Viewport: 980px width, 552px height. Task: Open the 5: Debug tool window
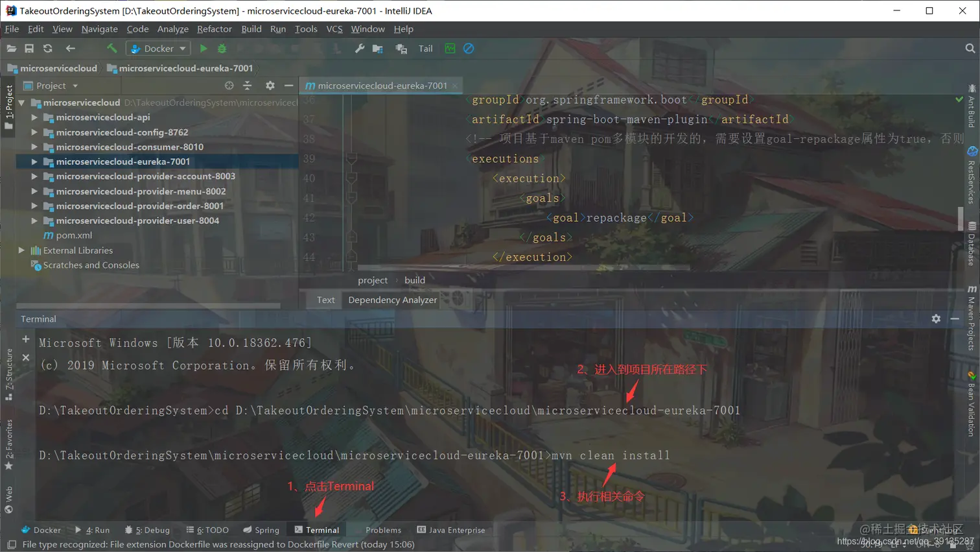tap(147, 530)
